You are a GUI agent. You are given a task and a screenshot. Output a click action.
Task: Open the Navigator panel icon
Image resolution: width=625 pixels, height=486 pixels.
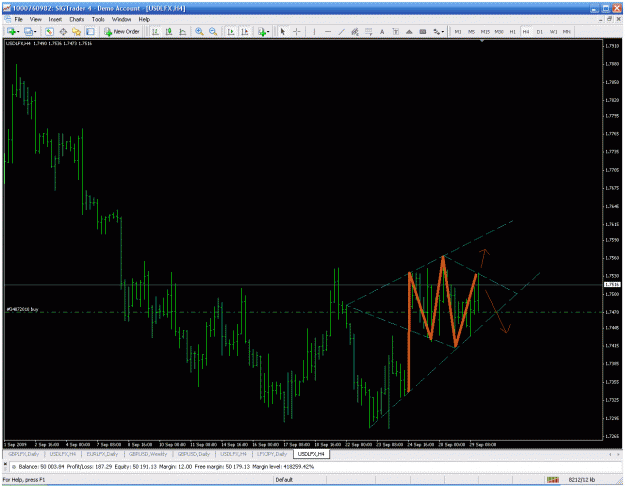pos(77,31)
